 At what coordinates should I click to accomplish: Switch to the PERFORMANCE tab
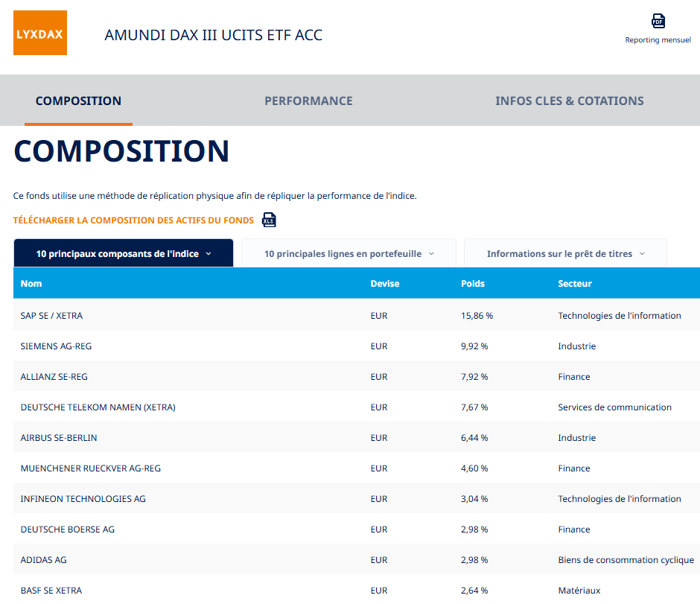pyautogui.click(x=308, y=101)
